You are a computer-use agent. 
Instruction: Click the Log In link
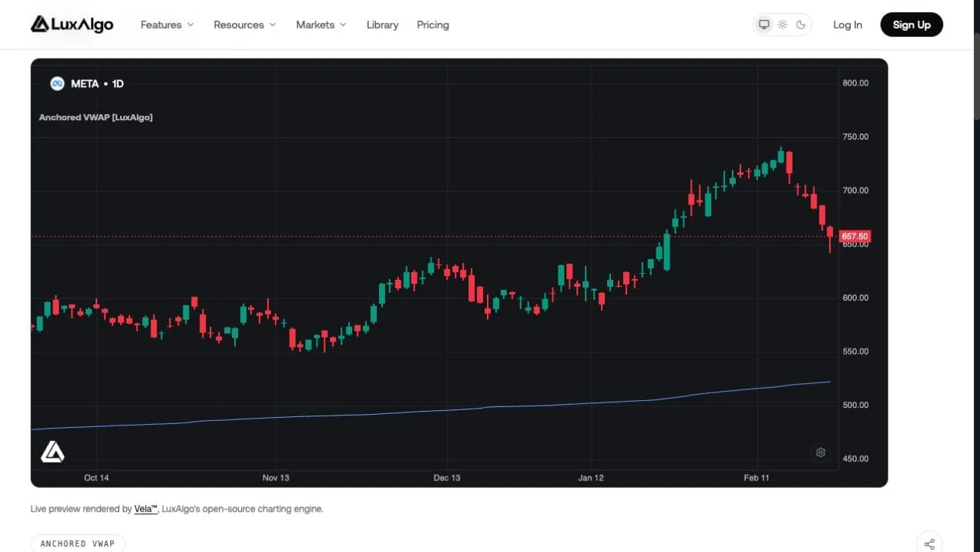pyautogui.click(x=847, y=25)
